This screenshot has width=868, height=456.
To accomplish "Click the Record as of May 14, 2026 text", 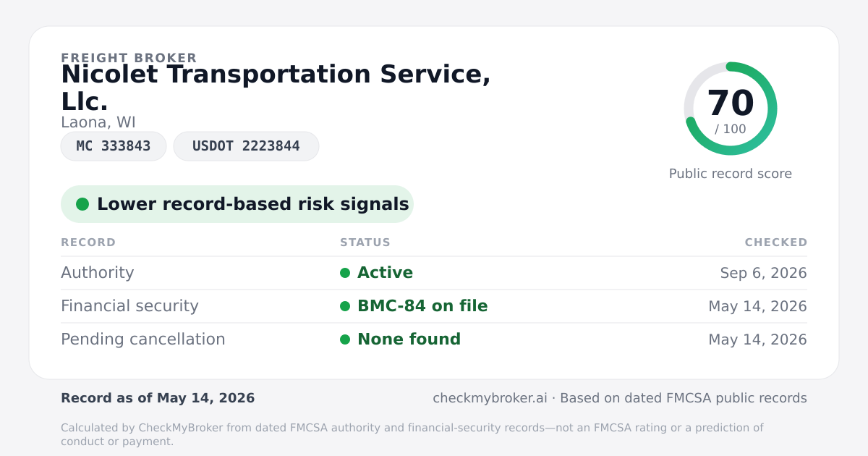I will (x=158, y=398).
